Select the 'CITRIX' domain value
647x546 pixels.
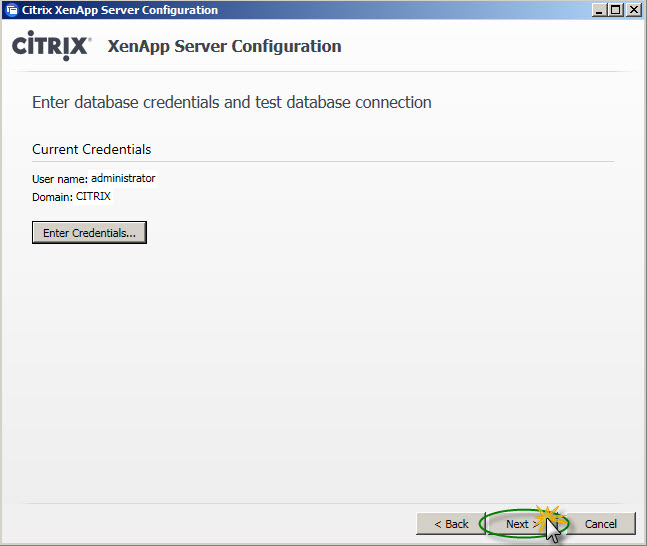(93, 196)
